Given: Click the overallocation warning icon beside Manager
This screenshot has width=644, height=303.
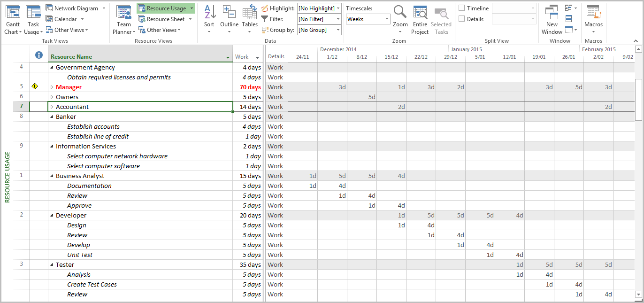Looking at the screenshot, I should 35,86.
